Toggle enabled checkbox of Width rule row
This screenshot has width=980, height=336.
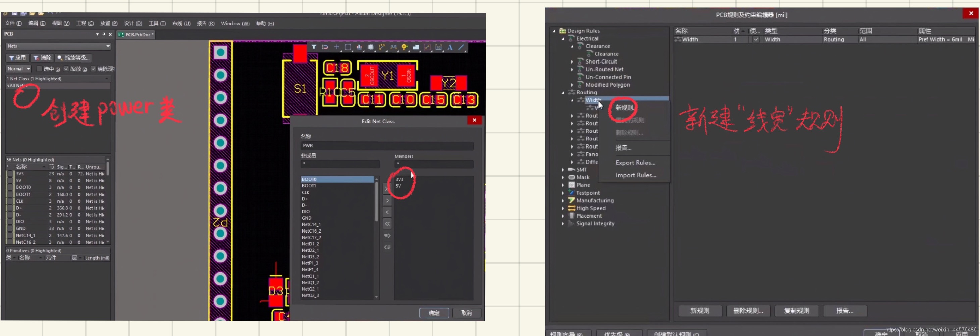tap(756, 40)
